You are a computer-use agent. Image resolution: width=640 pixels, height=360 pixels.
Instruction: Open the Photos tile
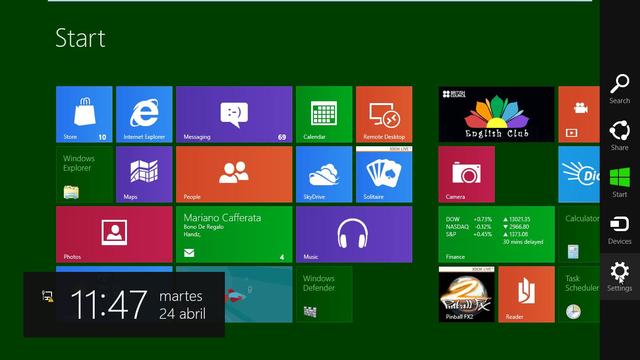(114, 234)
